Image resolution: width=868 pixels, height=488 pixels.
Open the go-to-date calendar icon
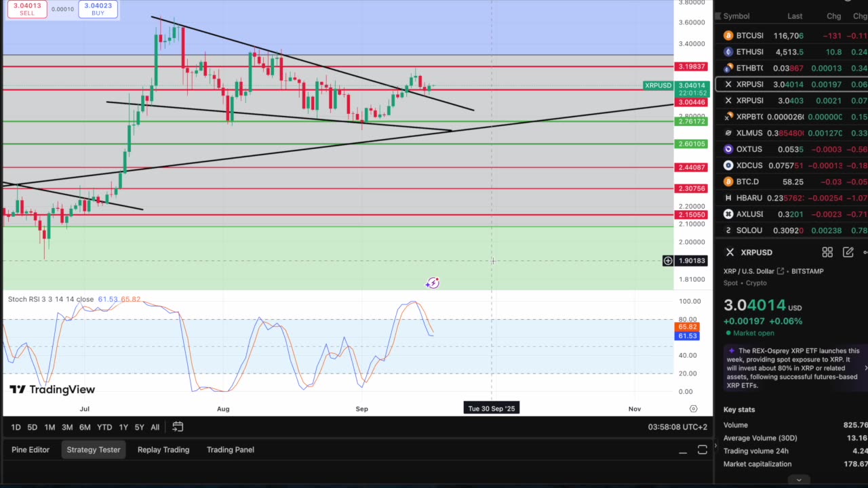point(178,427)
